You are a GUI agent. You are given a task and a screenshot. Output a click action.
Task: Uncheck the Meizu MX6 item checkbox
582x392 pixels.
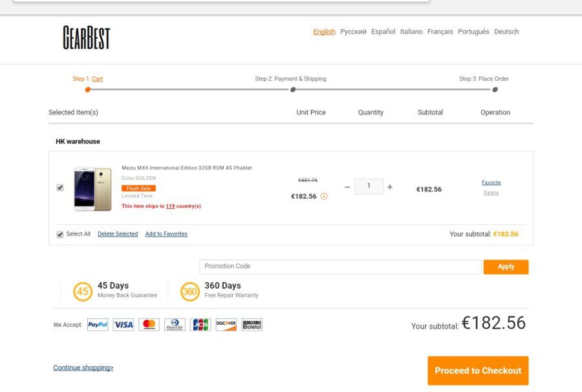point(59,188)
